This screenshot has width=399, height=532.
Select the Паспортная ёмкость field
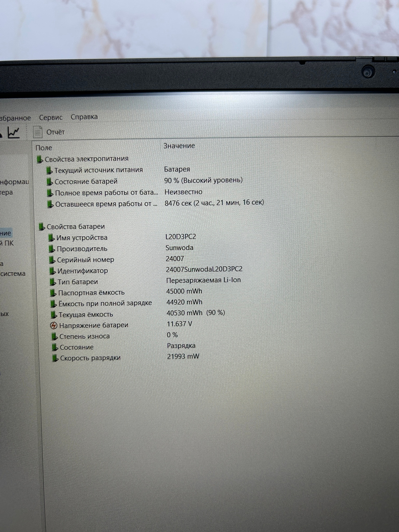point(91,293)
